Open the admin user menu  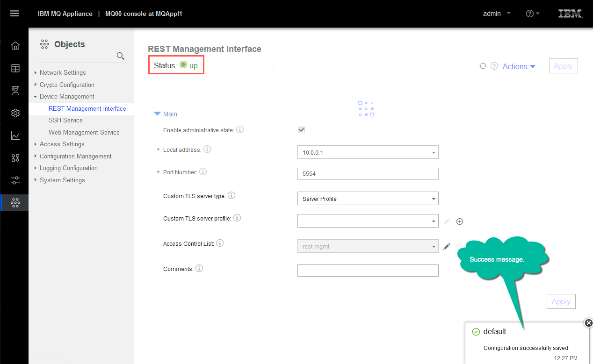(497, 14)
